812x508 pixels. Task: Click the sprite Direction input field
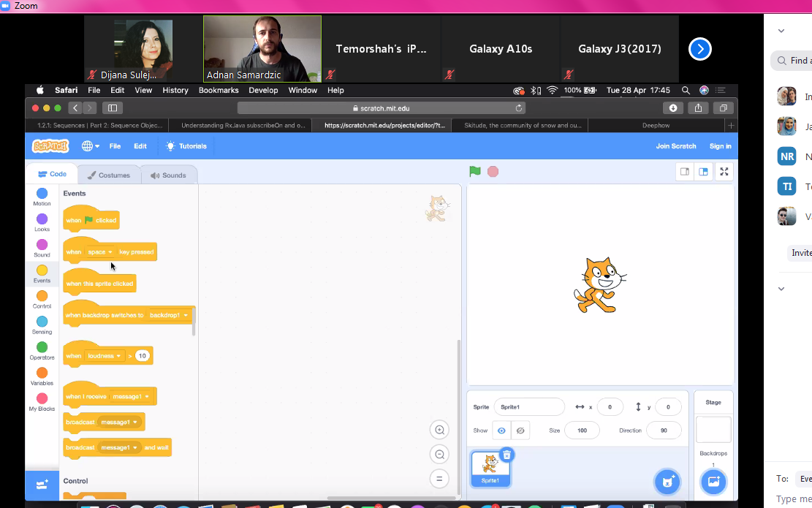point(664,431)
